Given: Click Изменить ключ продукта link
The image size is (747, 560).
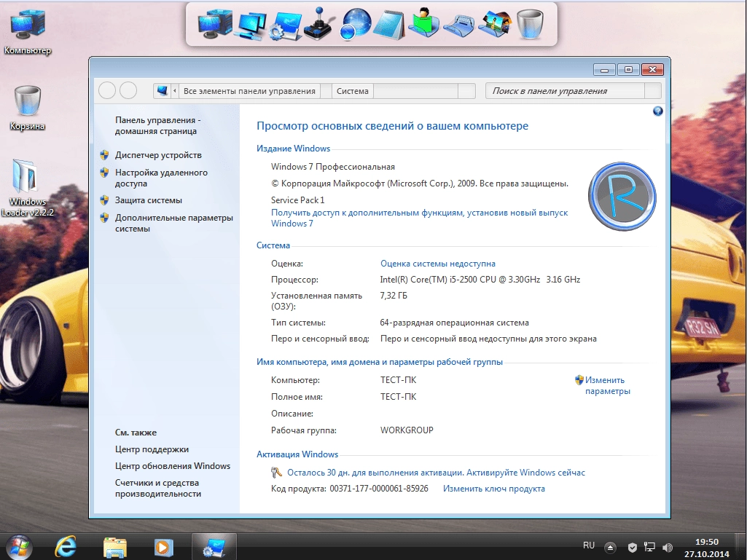Looking at the screenshot, I should tap(494, 489).
